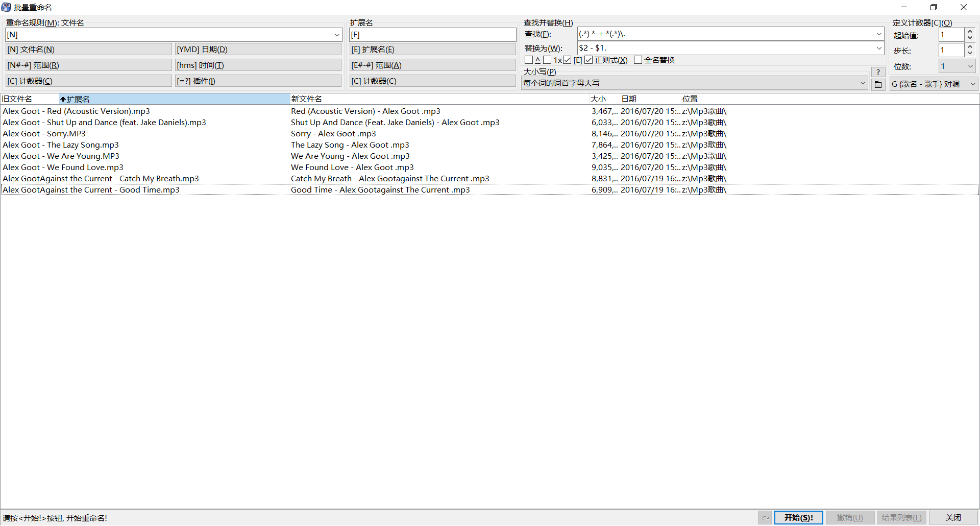Increase the 起始值 counter start value
The width and height of the screenshot is (980, 526).
point(970,32)
